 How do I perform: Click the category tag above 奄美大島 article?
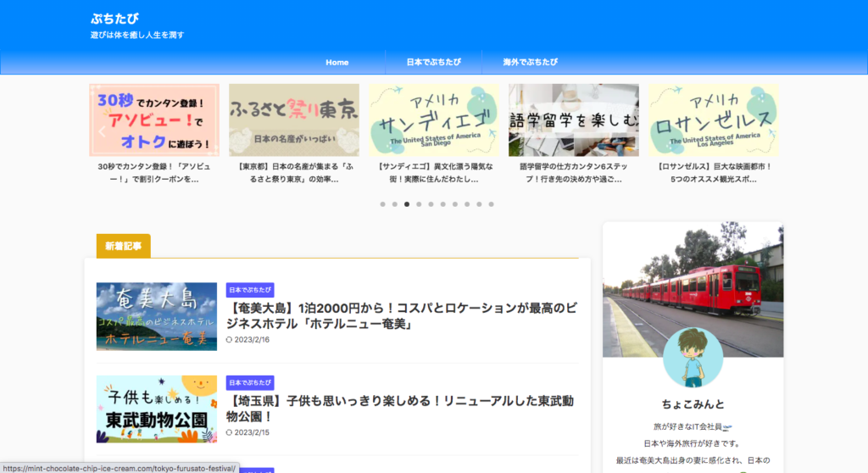[x=250, y=290]
